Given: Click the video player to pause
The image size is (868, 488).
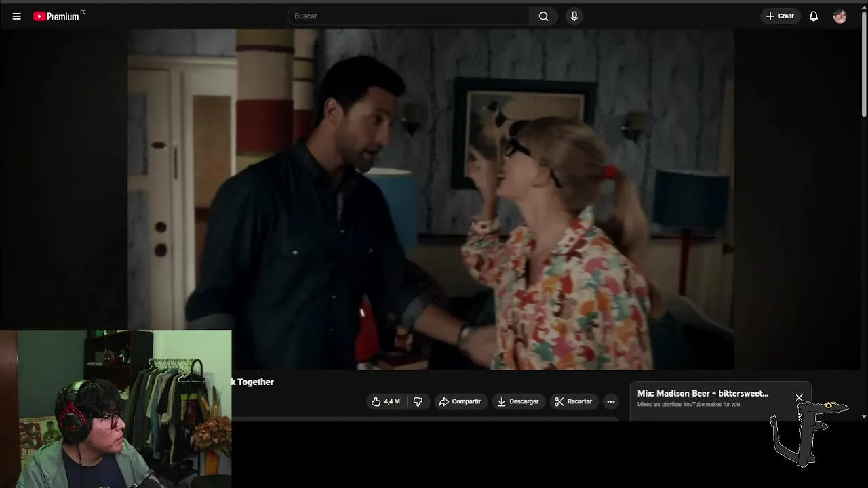Looking at the screenshot, I should pyautogui.click(x=431, y=199).
